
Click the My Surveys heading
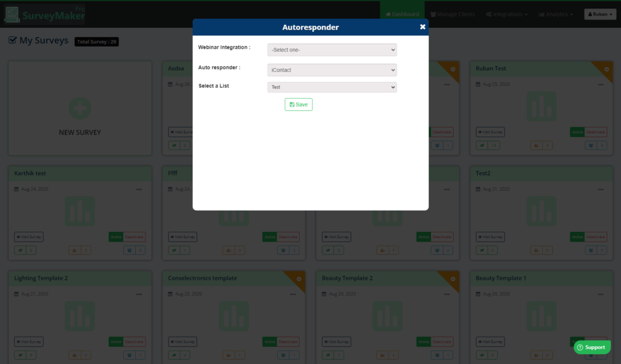pos(38,41)
